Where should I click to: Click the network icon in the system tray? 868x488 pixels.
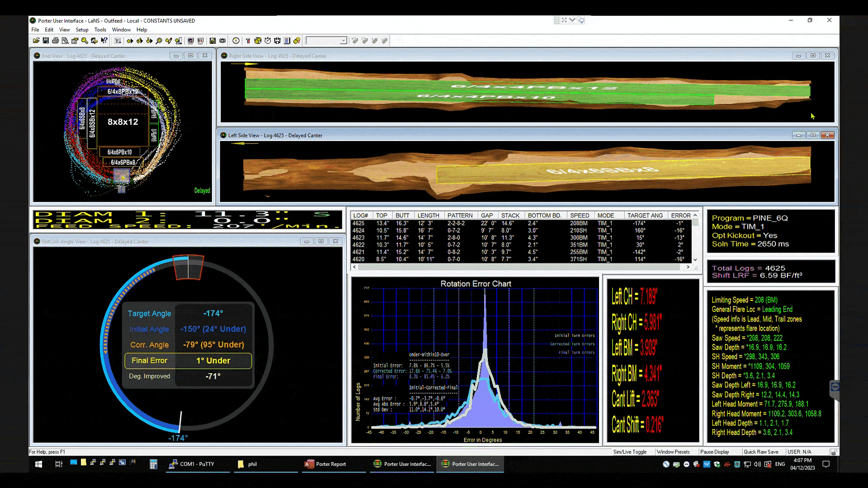pyautogui.click(x=747, y=464)
